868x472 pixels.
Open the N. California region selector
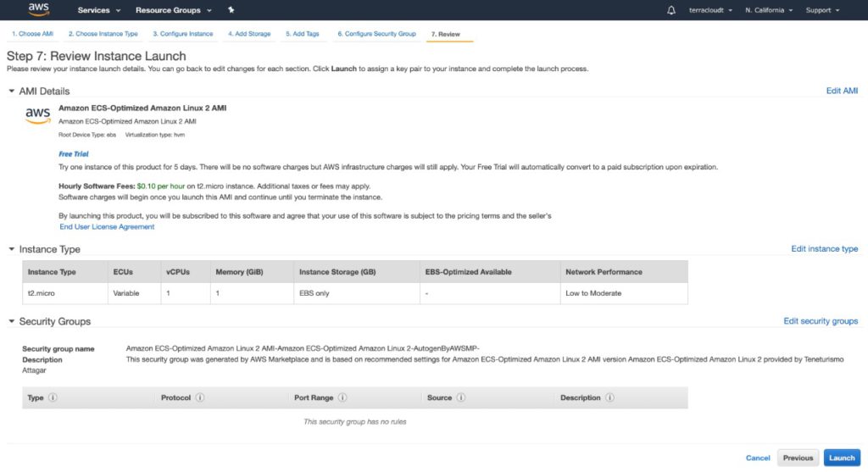(769, 10)
